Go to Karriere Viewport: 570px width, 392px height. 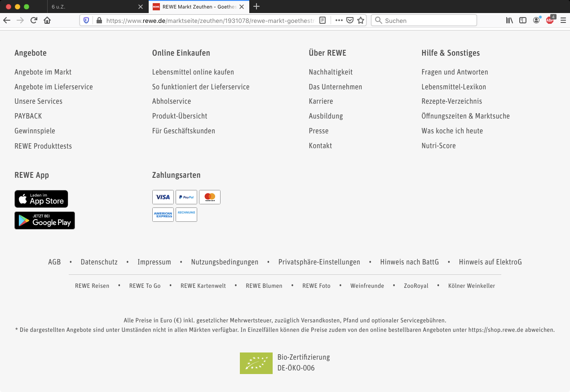321,101
